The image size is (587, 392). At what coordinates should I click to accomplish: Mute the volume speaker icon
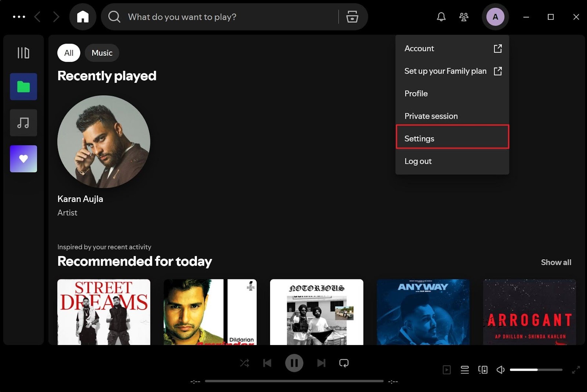point(500,370)
